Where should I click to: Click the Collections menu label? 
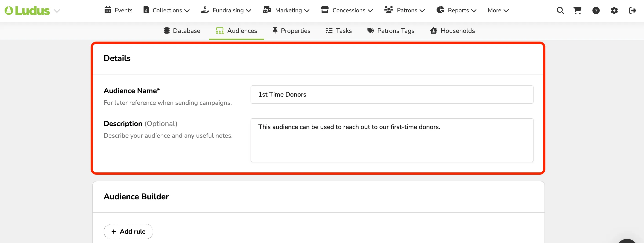(167, 10)
